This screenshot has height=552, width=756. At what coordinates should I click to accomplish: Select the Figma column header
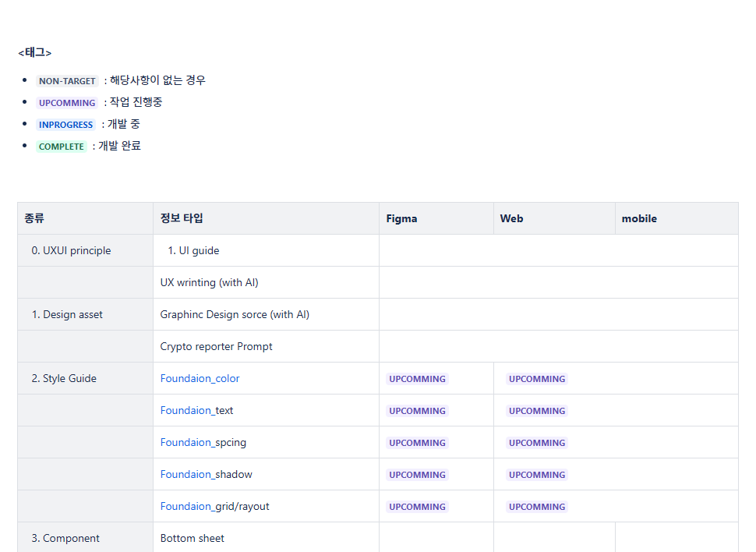click(x=401, y=218)
